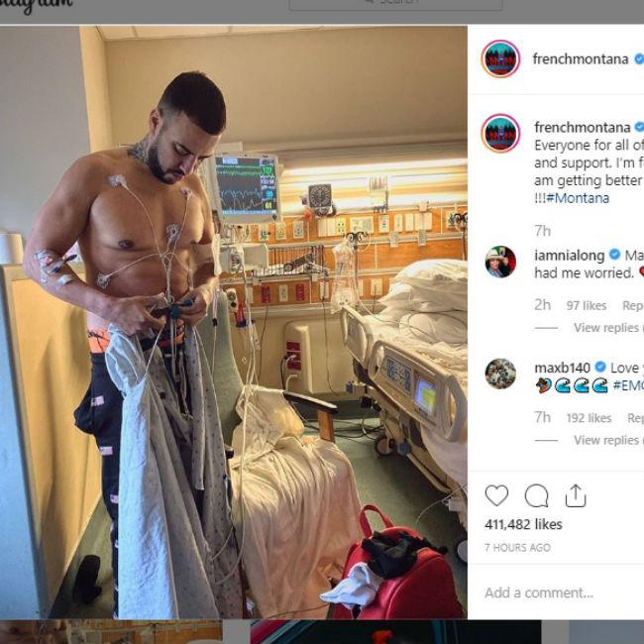Open comments via speech bubble icon
The image size is (644, 644).
536,495
